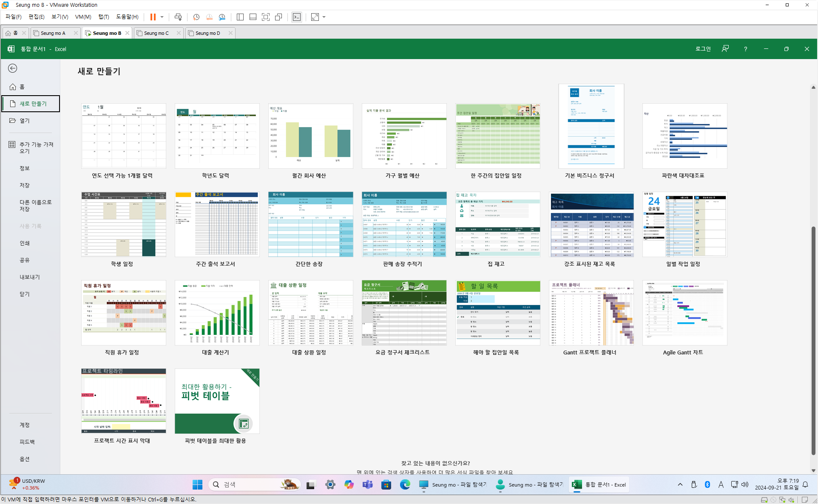818x504 pixels.
Task: Open Microsoft Edge from taskbar
Action: pyautogui.click(x=405, y=484)
